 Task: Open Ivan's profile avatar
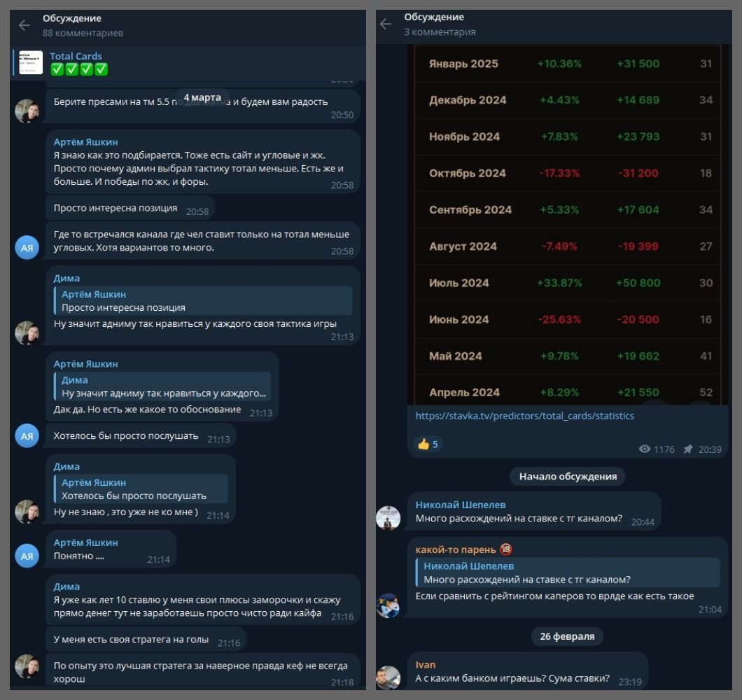[x=388, y=677]
